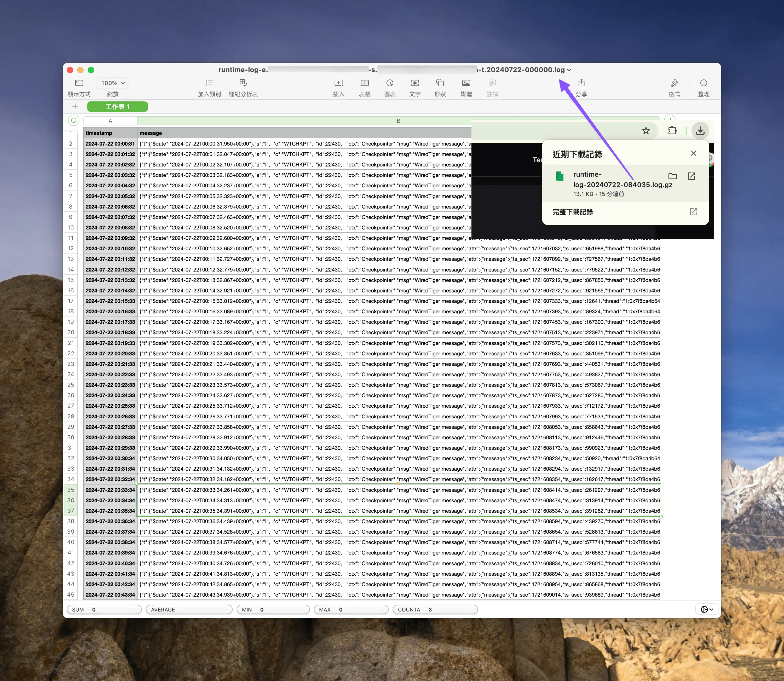This screenshot has width=784, height=681.
Task: Open runtime-log-20240722-084035.log.gz containing folder
Action: 672,176
